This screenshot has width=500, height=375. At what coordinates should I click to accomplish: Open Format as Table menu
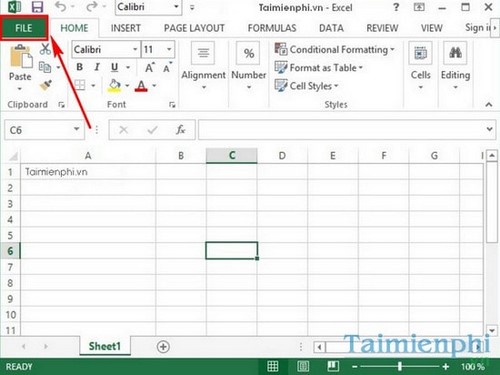(x=319, y=68)
